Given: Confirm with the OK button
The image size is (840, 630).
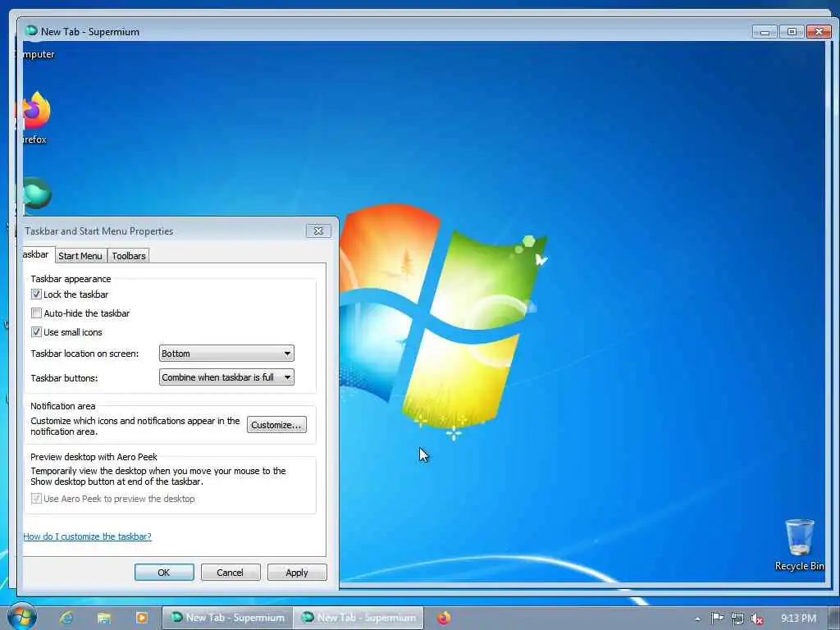Looking at the screenshot, I should pos(164,572).
